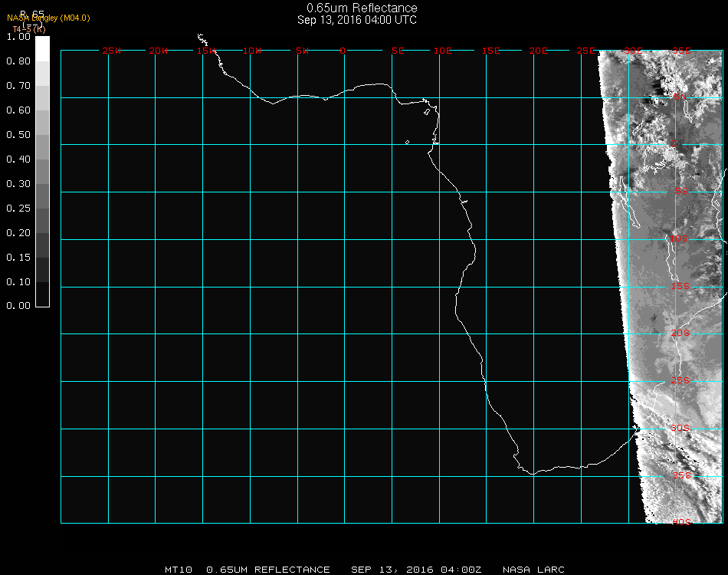Click the 5W longitude label
The height and width of the screenshot is (575, 728).
coord(302,51)
